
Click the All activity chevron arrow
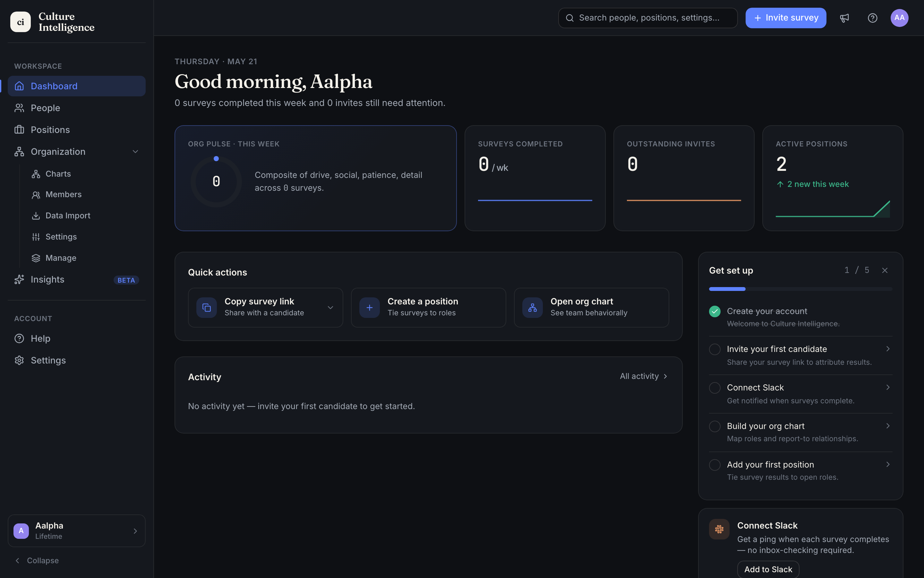665,377
